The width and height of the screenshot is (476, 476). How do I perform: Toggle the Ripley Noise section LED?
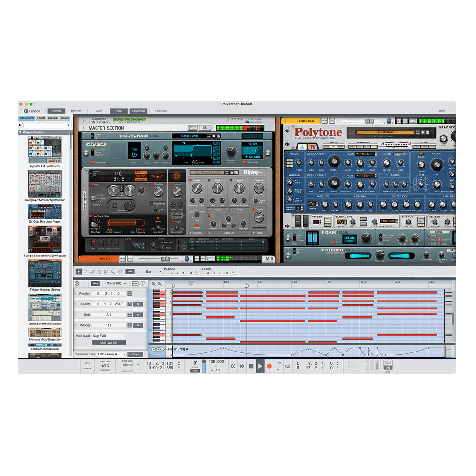pyautogui.click(x=190, y=180)
